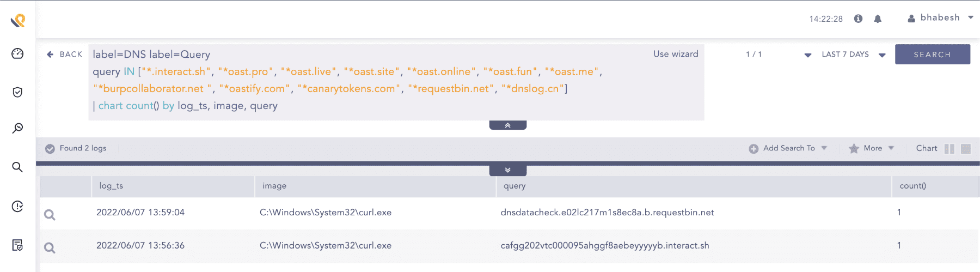
Task: Open the bhabesh user account dropdown
Action: click(x=940, y=18)
